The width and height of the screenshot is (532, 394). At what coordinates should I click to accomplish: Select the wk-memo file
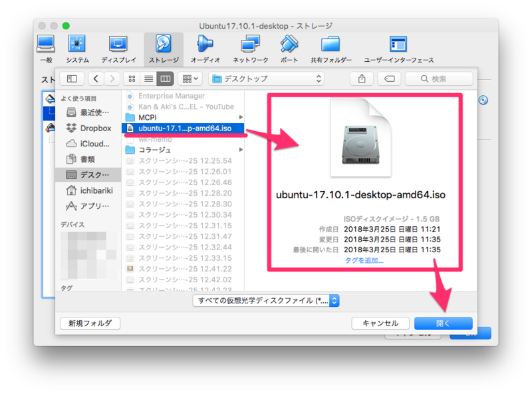(x=183, y=139)
